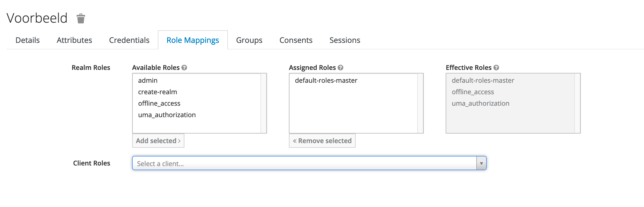Screen dimensions: 644x207
Task: Open the Consents tab
Action: (296, 40)
